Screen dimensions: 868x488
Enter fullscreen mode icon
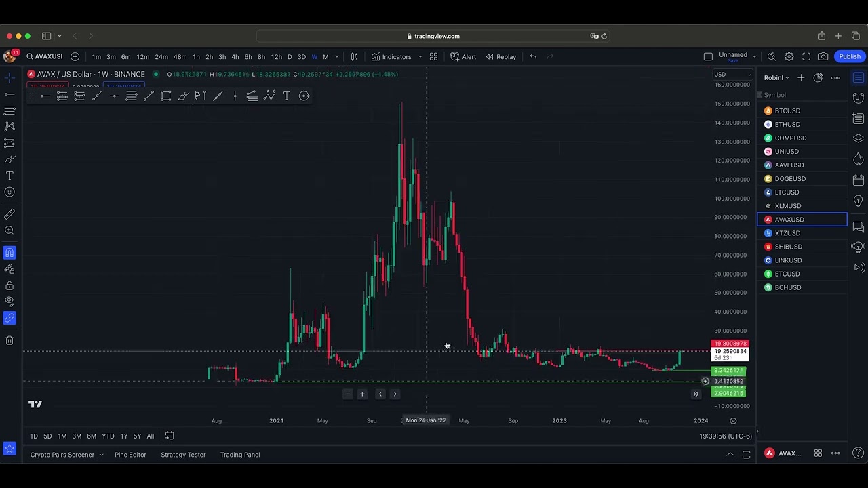pyautogui.click(x=806, y=57)
